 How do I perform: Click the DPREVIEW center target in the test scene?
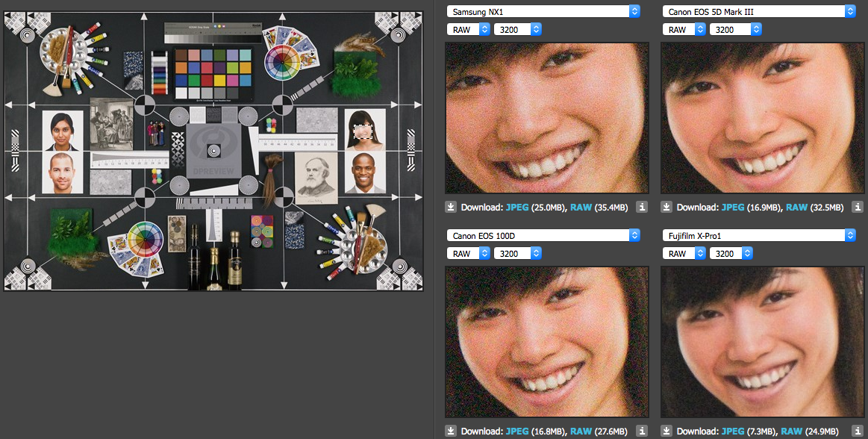coord(213,150)
